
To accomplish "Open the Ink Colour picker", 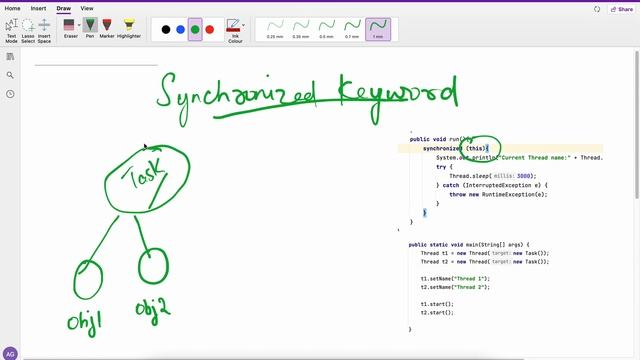I will [x=233, y=31].
